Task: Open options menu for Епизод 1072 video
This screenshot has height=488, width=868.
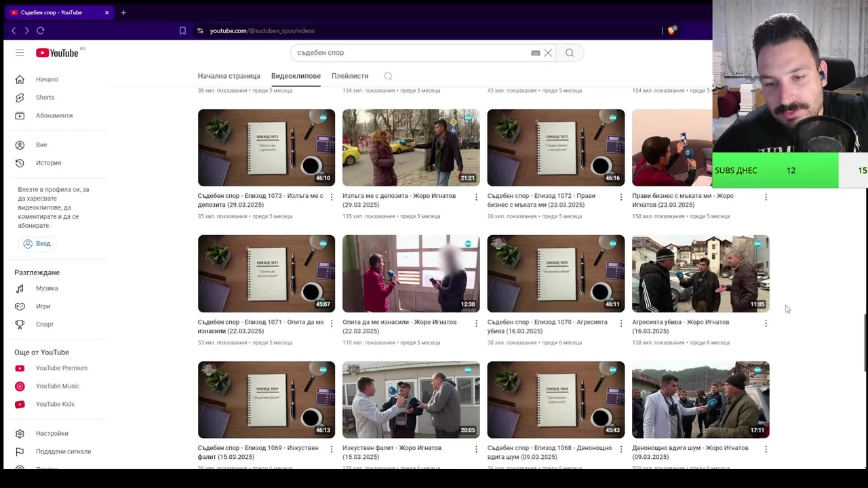Action: pyautogui.click(x=621, y=197)
